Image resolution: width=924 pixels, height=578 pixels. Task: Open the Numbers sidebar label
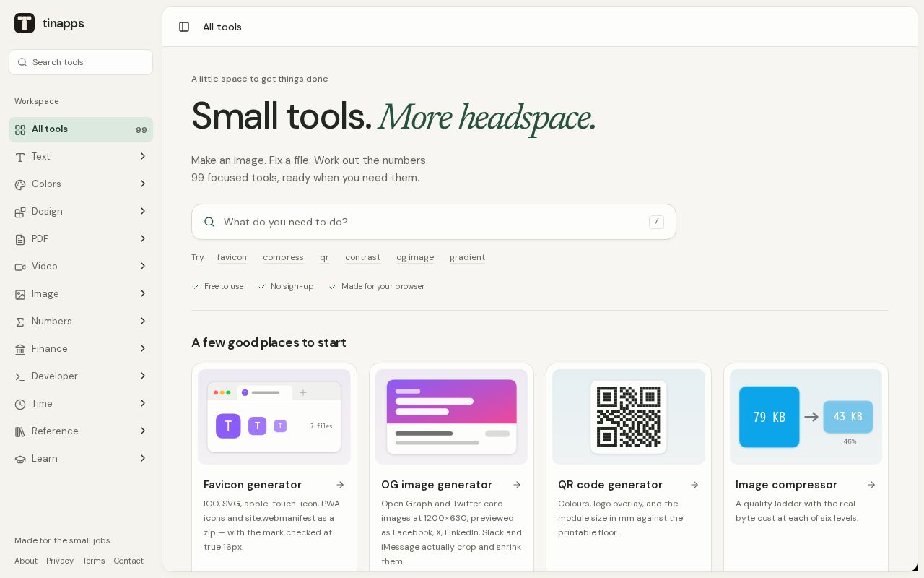pyautogui.click(x=52, y=322)
